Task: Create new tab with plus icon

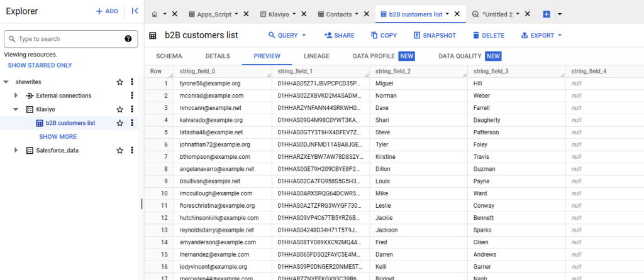Action: tap(547, 14)
